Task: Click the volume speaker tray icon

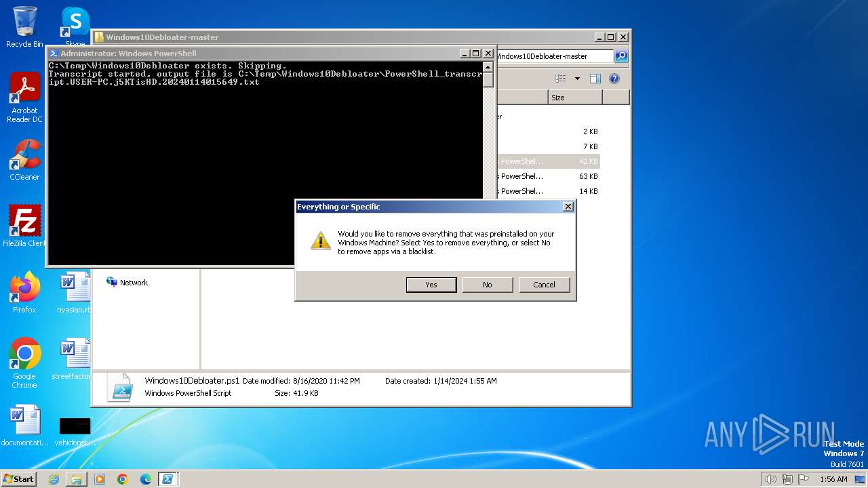Action: (770, 479)
